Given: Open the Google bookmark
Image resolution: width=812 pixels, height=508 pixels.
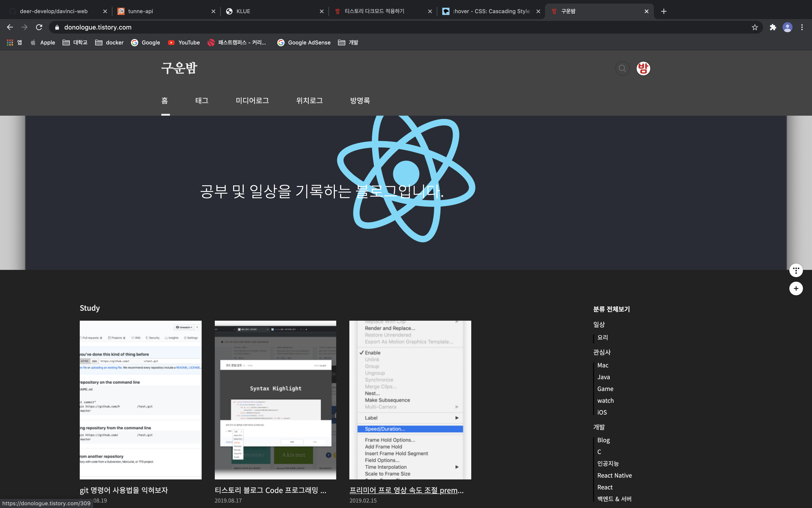Looking at the screenshot, I should (x=146, y=42).
